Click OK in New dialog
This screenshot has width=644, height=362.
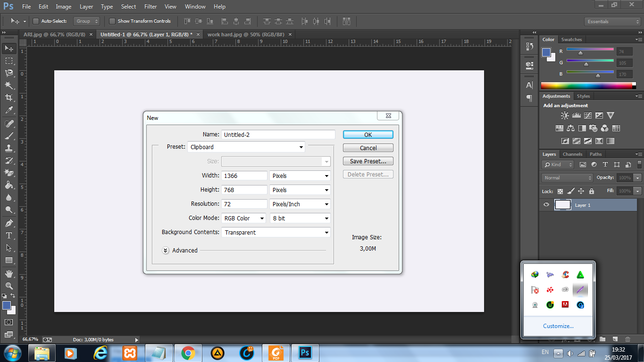click(368, 135)
